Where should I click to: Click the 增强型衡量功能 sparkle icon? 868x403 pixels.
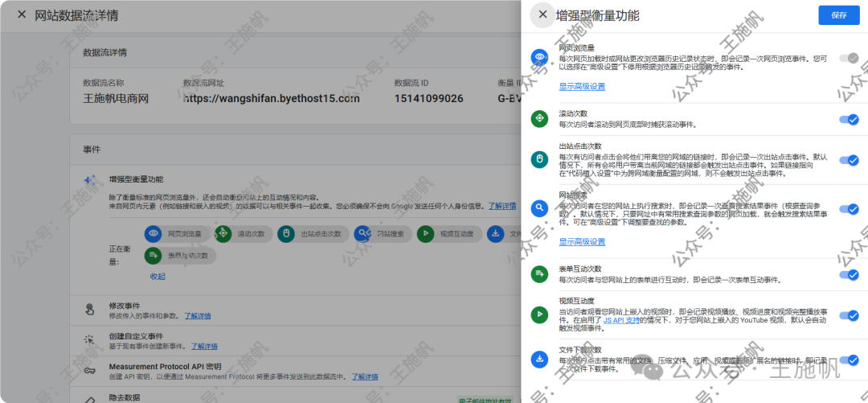(x=90, y=180)
